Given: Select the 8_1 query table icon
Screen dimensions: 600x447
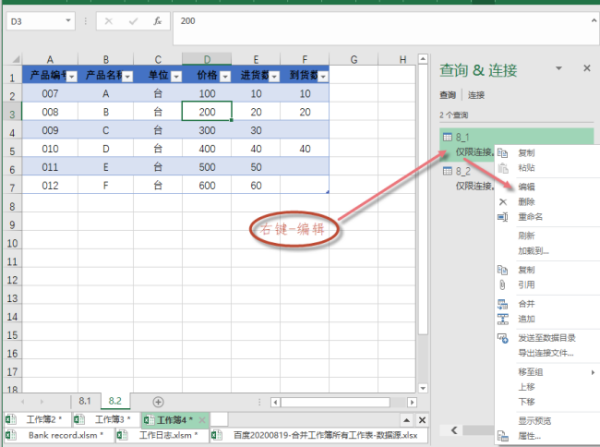Looking at the screenshot, I should (x=447, y=135).
